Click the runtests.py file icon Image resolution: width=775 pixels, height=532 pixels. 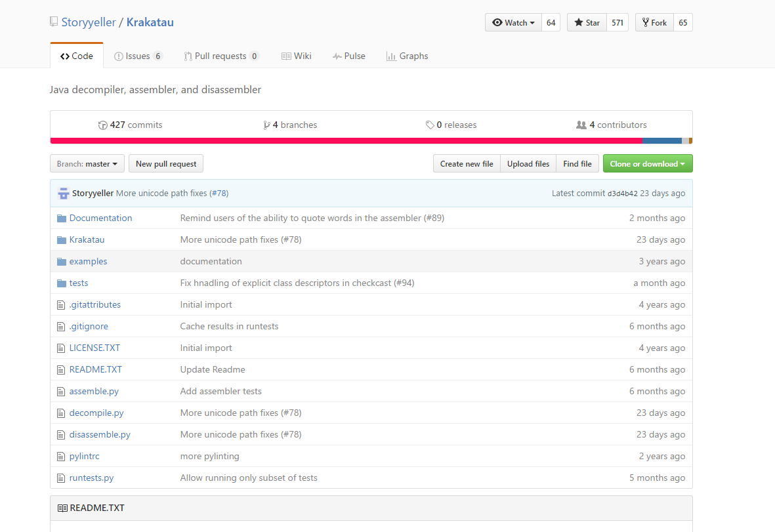(x=61, y=478)
